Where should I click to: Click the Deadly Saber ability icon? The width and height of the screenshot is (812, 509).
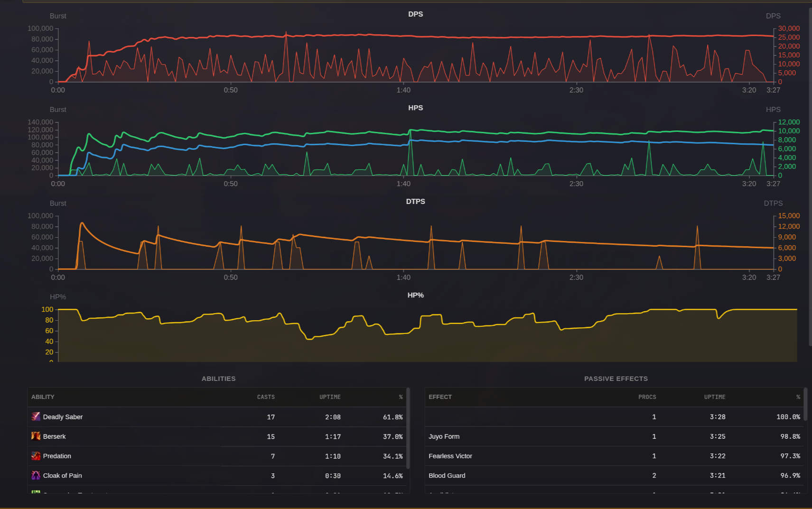pos(35,416)
